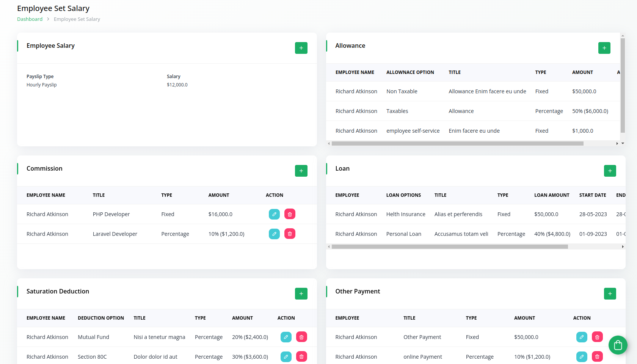
Task: Delete the Other Payment $50,000.0 entry
Action: pos(597,337)
